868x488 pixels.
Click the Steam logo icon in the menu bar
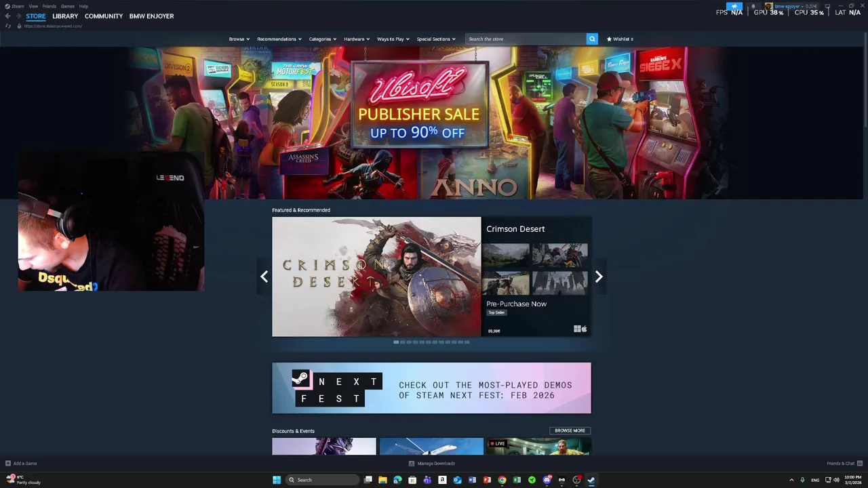[x=7, y=6]
